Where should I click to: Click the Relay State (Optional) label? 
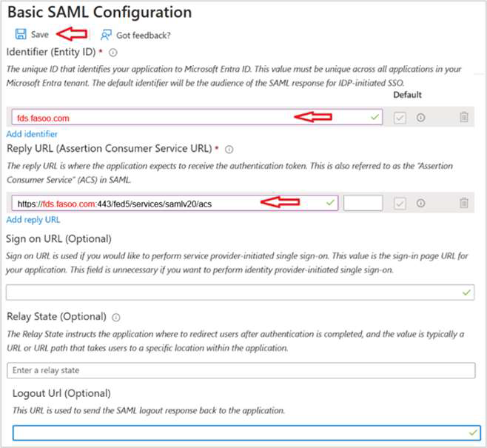click(56, 317)
